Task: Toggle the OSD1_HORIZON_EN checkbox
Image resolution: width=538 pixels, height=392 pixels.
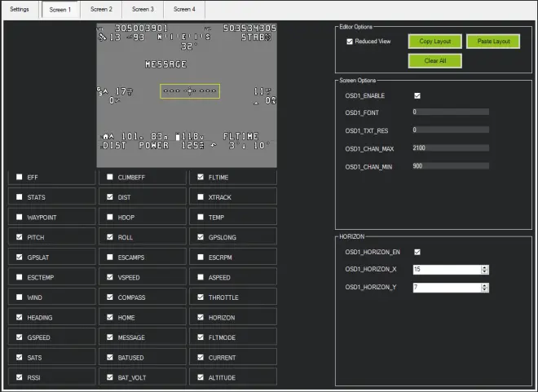Action: coord(417,252)
